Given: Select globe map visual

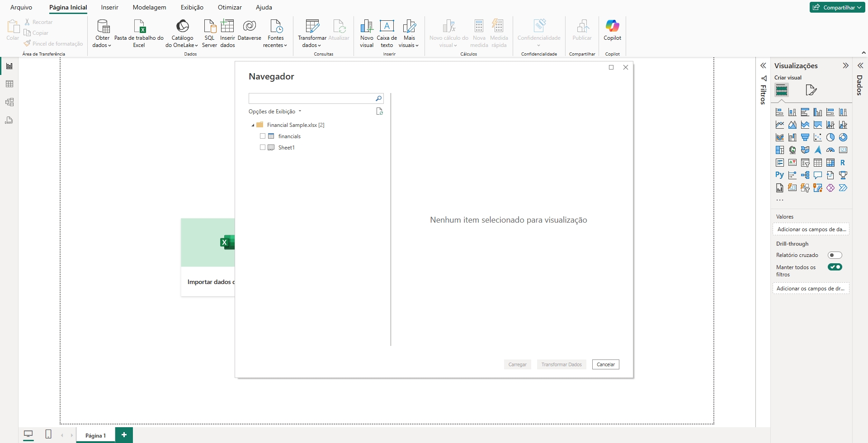Looking at the screenshot, I should (x=793, y=150).
